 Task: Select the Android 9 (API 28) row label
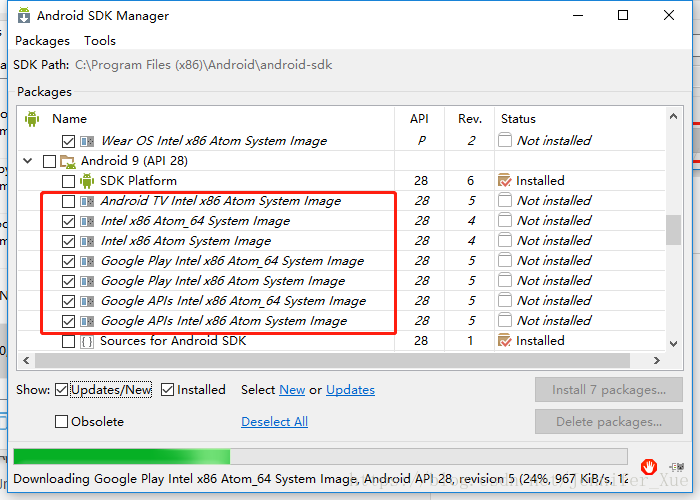coord(134,161)
